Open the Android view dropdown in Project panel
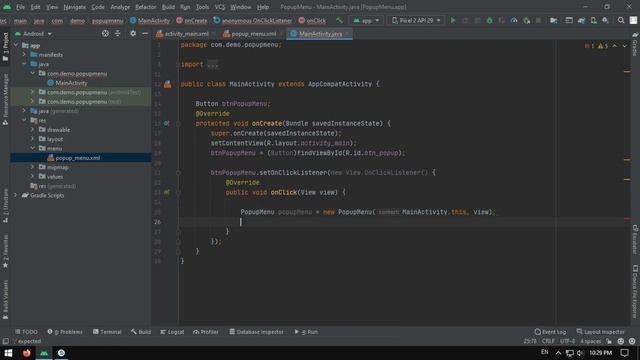 (x=33, y=33)
